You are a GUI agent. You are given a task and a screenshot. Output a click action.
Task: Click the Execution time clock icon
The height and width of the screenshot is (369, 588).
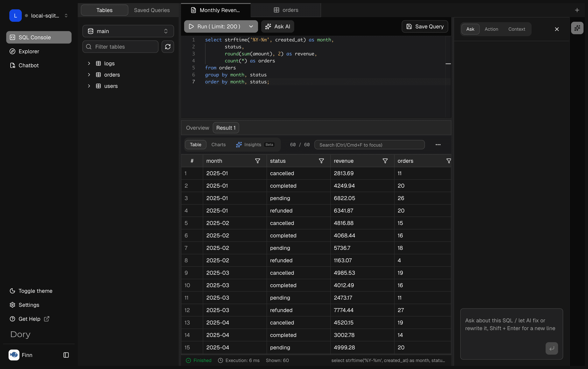click(x=220, y=360)
